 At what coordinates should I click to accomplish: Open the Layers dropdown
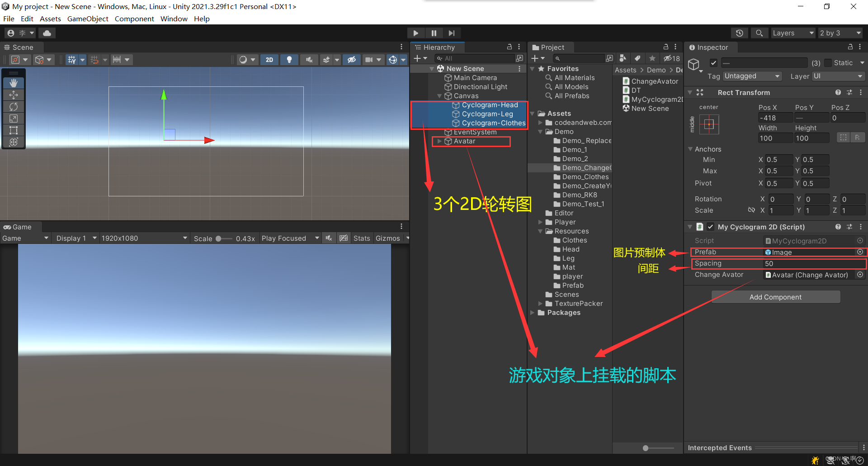pos(793,33)
